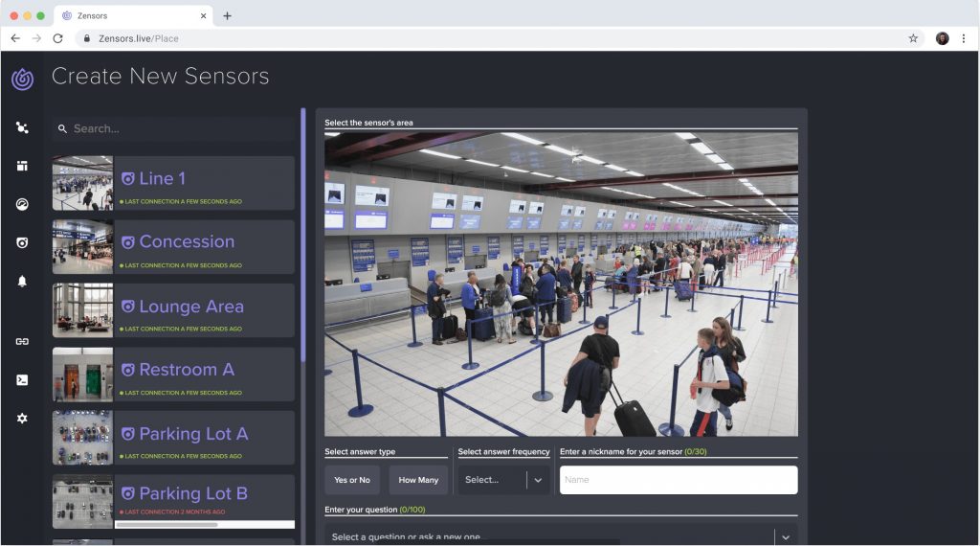Select the Lounge Area camera
Viewport: 980px width, 546px height.
tap(173, 309)
